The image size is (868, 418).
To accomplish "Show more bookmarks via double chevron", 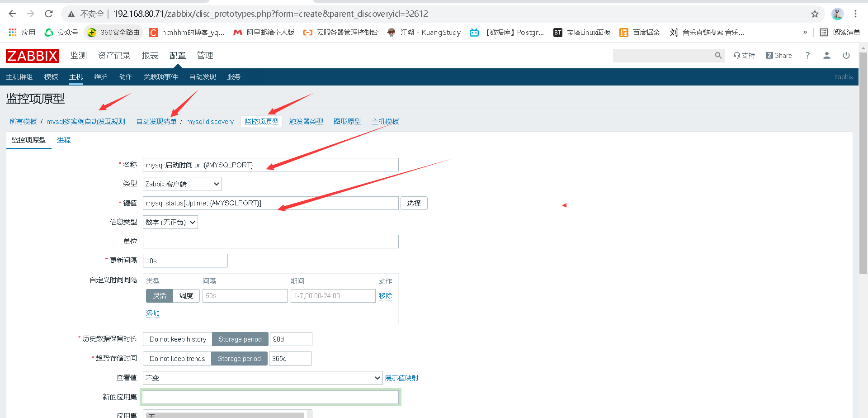I will (x=805, y=33).
